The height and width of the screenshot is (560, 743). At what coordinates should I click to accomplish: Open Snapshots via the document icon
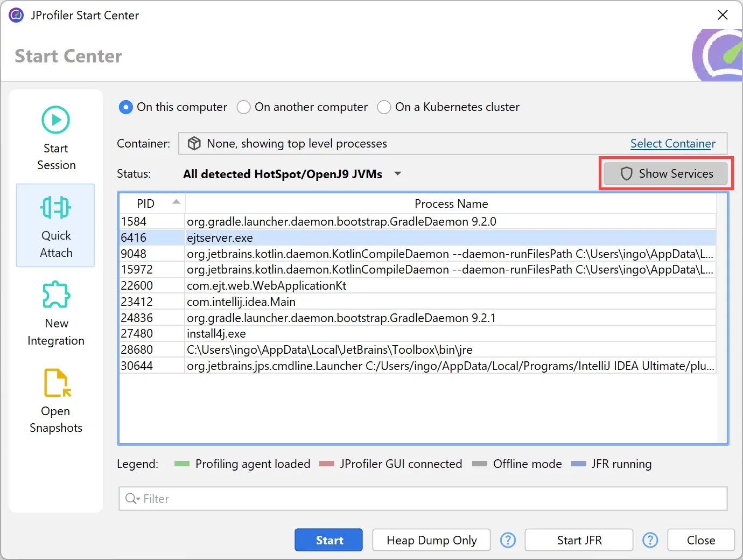tap(55, 382)
